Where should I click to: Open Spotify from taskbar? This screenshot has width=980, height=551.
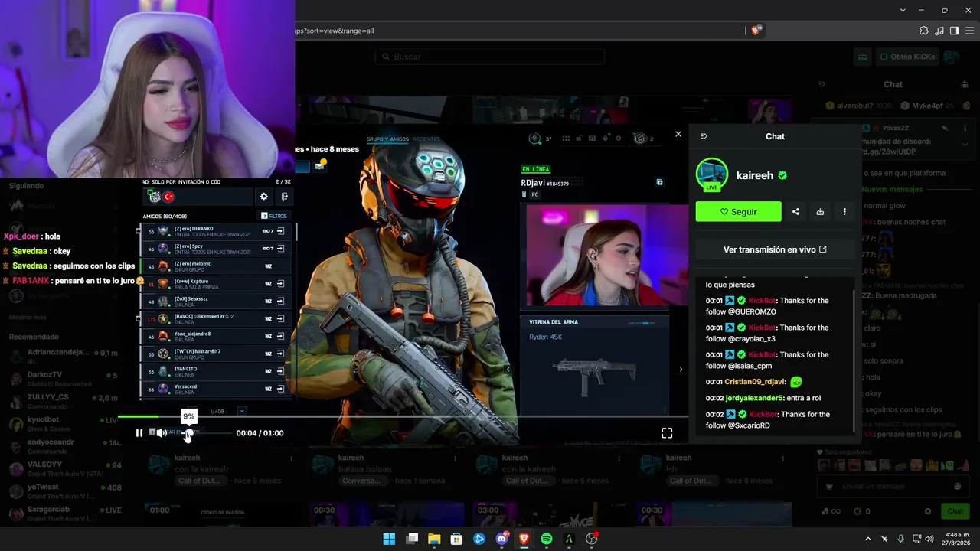(547, 539)
